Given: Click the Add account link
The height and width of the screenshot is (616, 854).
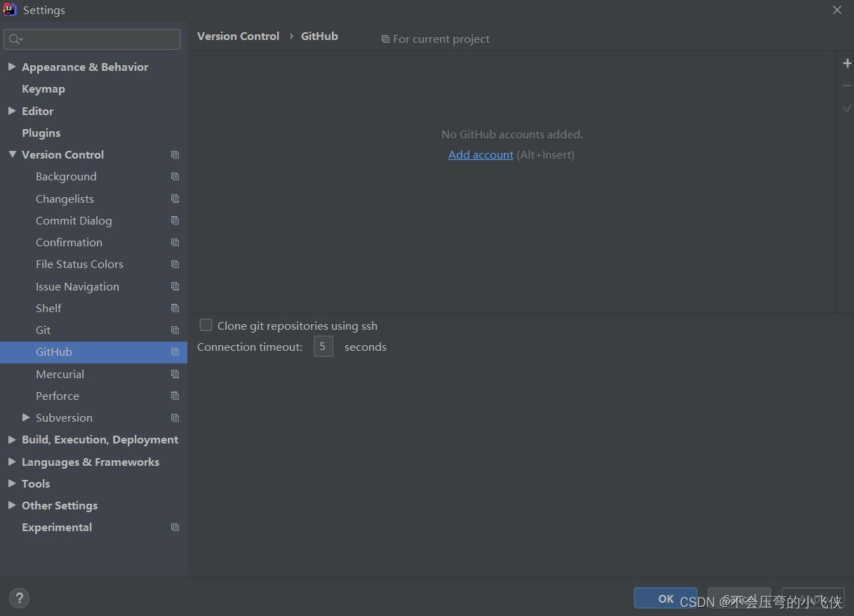Looking at the screenshot, I should pyautogui.click(x=481, y=154).
